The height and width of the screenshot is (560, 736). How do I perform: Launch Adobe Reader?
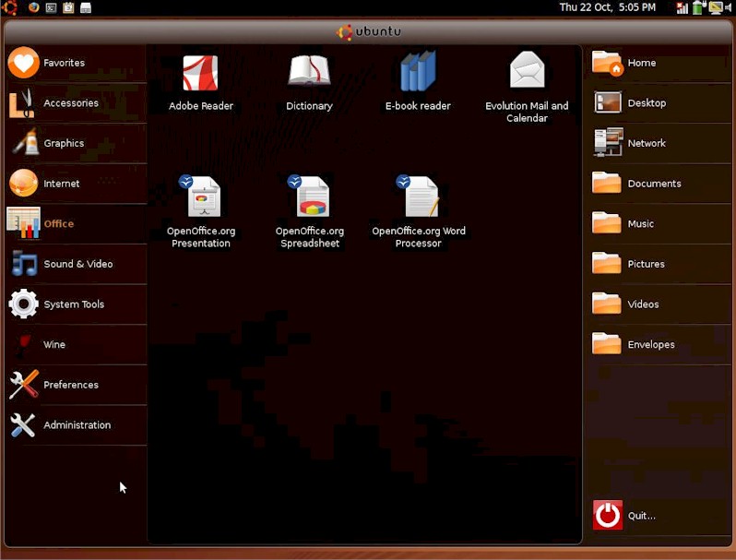tap(200, 83)
